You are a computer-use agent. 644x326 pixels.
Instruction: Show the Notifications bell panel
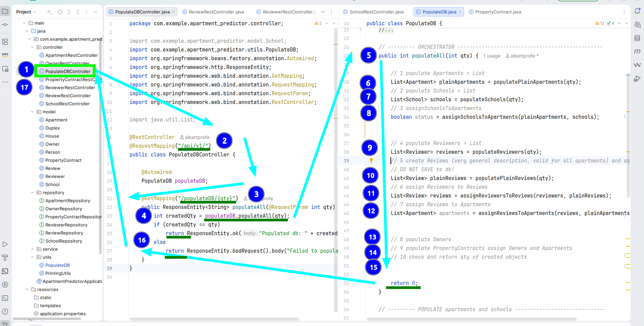(637, 11)
